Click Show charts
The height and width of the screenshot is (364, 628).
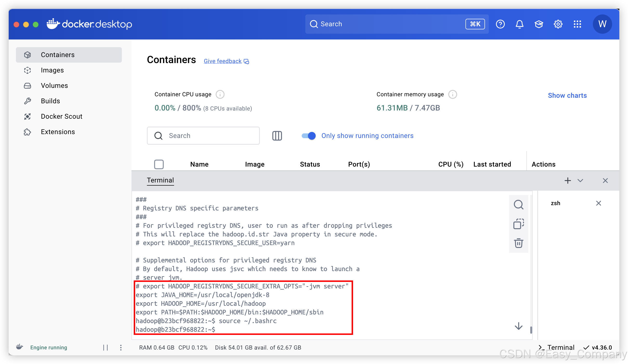point(567,95)
